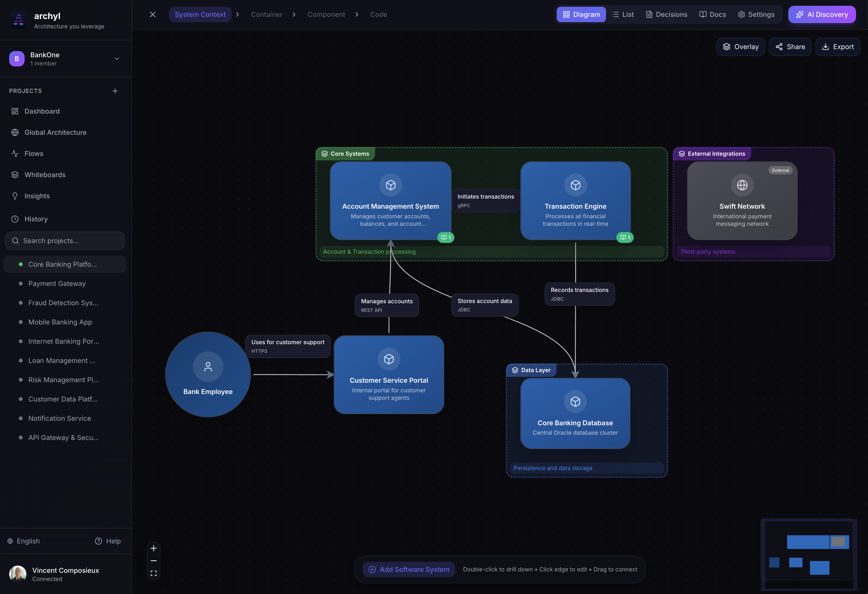The width and height of the screenshot is (868, 594).
Task: Open Whiteboards from the sidebar
Action: 45,174
